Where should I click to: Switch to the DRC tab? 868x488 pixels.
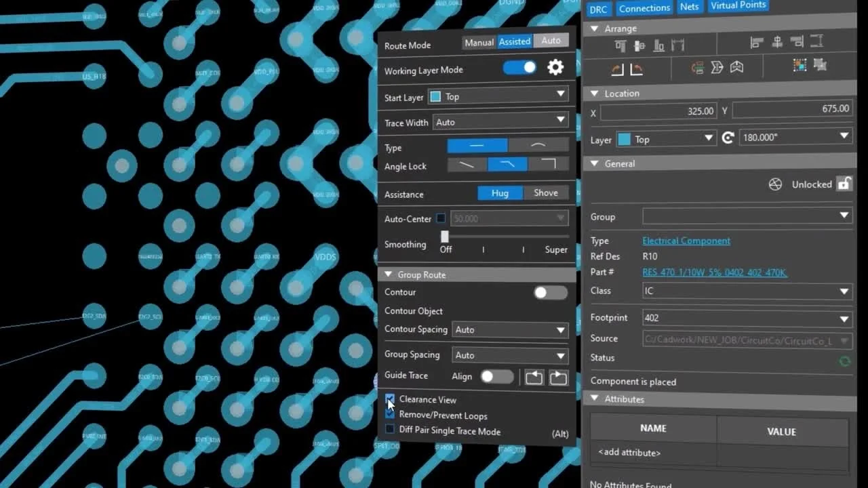coord(598,9)
